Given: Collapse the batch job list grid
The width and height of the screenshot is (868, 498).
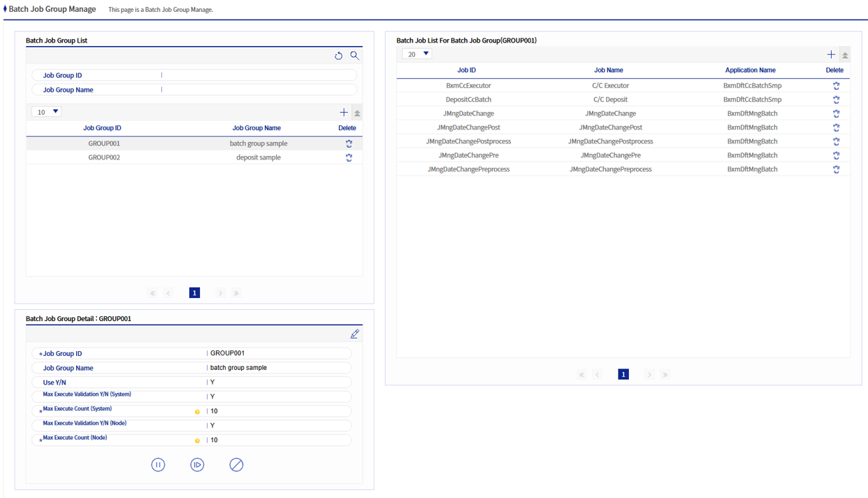Looking at the screenshot, I should tap(845, 55).
